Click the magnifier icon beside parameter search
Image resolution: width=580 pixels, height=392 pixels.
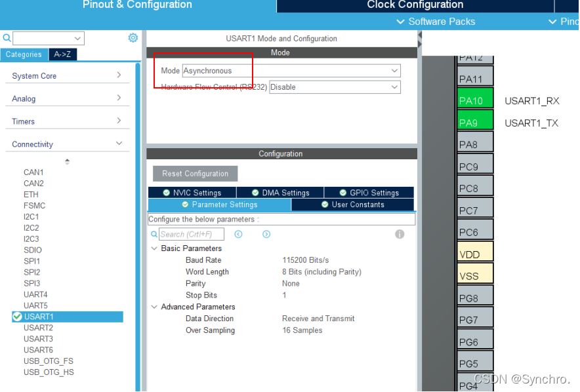click(x=154, y=234)
